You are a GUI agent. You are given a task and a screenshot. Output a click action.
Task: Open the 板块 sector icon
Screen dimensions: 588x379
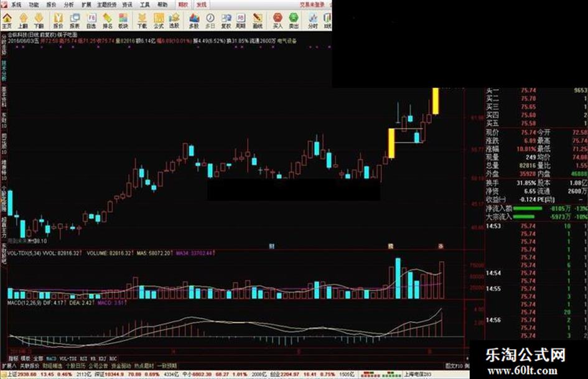123,21
